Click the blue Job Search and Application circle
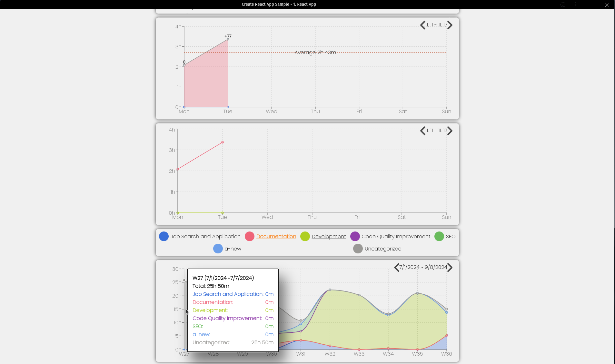This screenshot has width=615, height=364. 164,236
